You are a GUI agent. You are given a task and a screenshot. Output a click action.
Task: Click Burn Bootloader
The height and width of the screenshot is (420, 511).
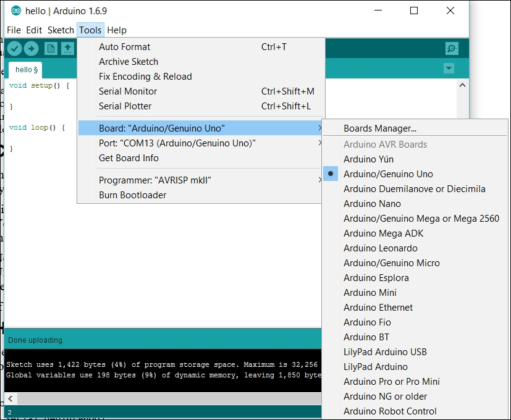pos(200,195)
